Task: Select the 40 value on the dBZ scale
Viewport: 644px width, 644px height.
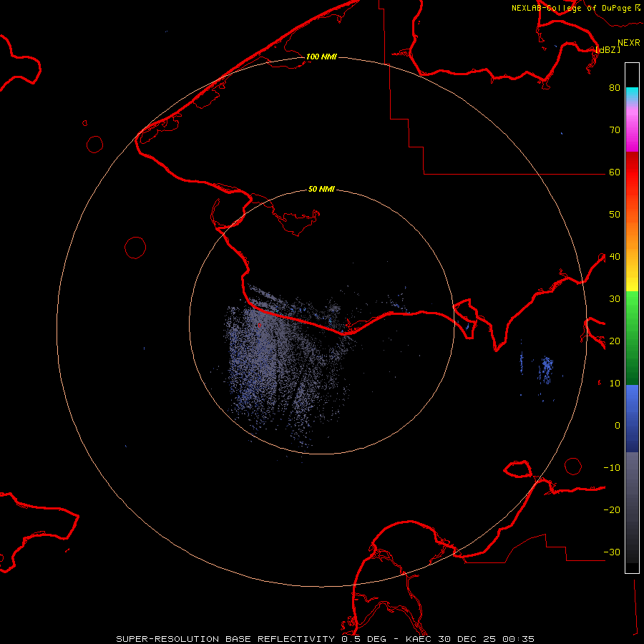Action: click(x=615, y=257)
